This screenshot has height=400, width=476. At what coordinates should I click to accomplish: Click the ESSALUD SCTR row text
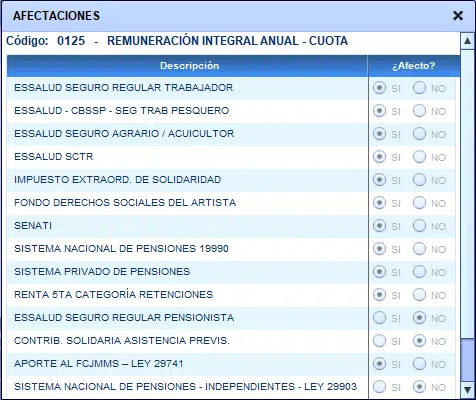coord(53,157)
